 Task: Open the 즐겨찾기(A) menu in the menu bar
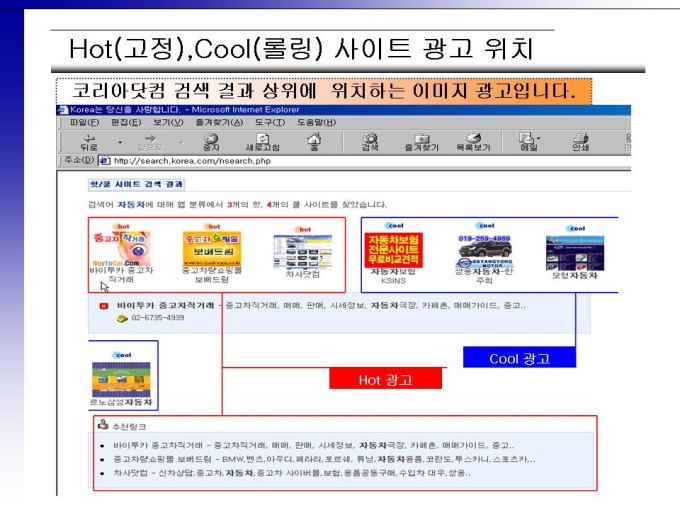pos(219,123)
